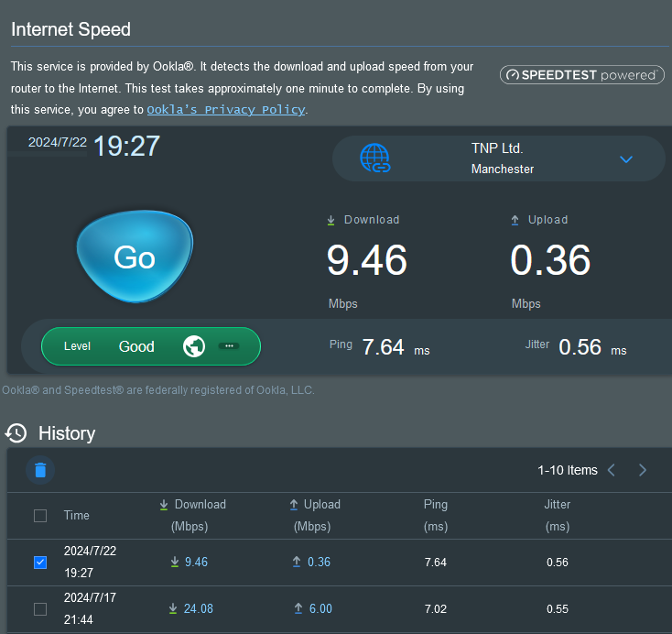Image resolution: width=672 pixels, height=634 pixels.
Task: Expand the TNP Ltd. server dropdown arrow
Action: (x=626, y=159)
